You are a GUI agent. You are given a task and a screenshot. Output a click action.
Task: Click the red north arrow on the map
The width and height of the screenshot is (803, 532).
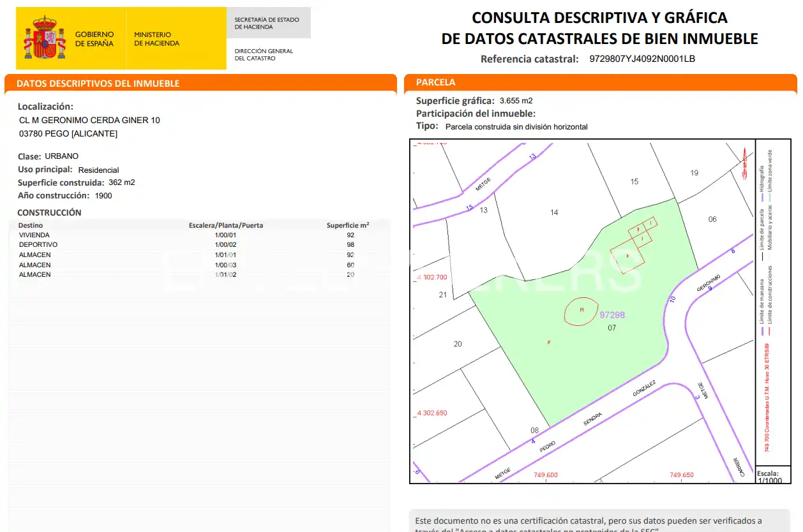click(x=745, y=163)
